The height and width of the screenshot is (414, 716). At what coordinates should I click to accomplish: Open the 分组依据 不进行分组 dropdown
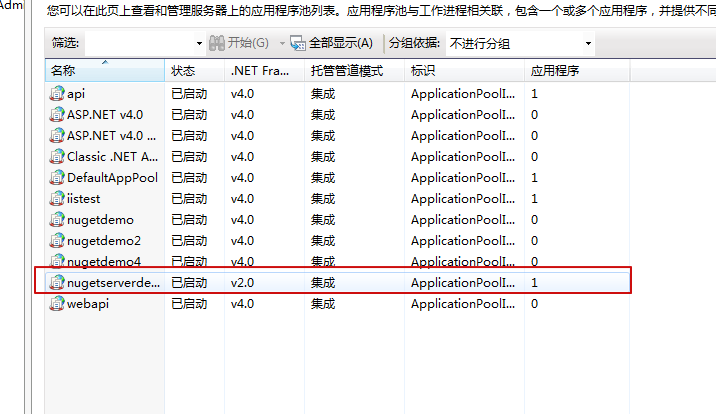tap(588, 43)
